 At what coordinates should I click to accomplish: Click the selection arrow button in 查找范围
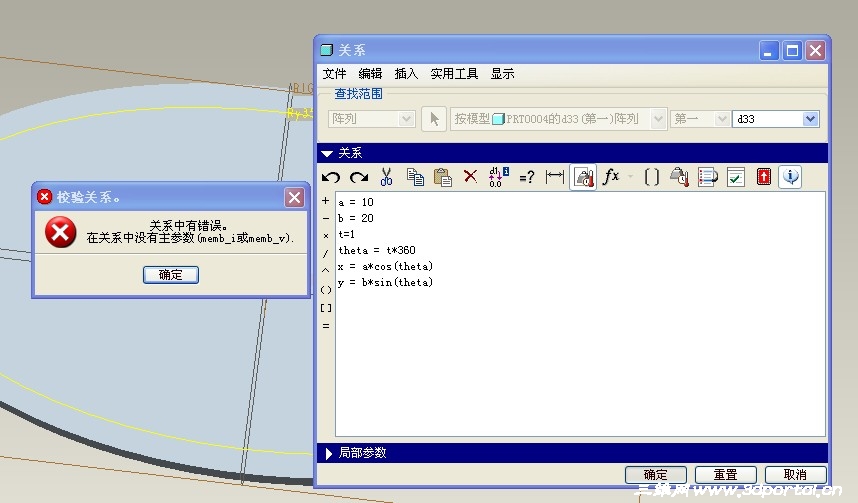click(434, 119)
